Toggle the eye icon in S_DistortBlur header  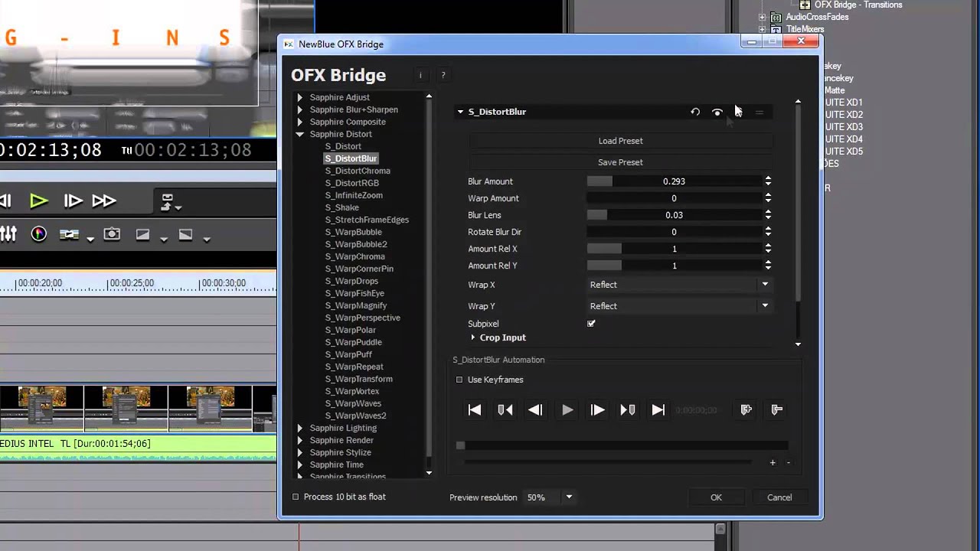tap(717, 112)
